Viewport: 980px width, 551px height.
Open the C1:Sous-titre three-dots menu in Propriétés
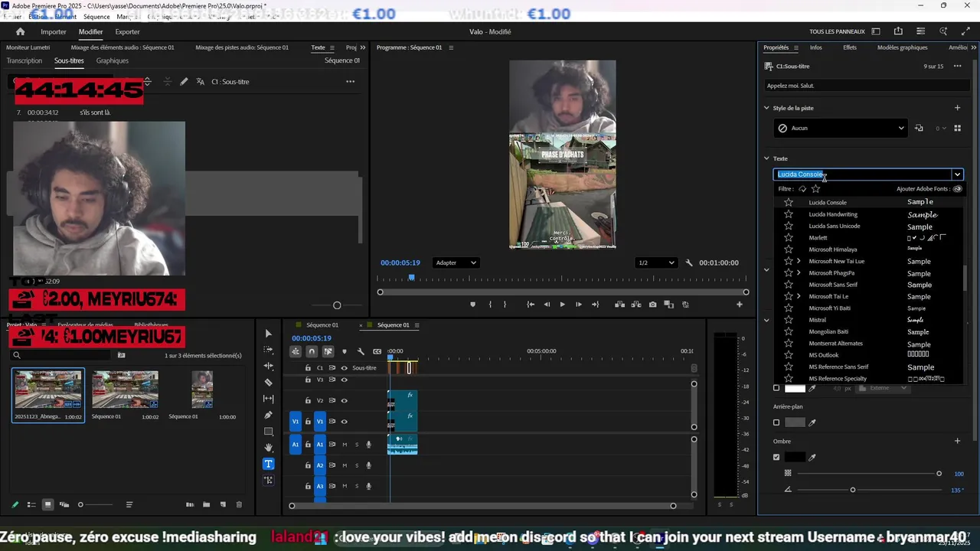957,67
